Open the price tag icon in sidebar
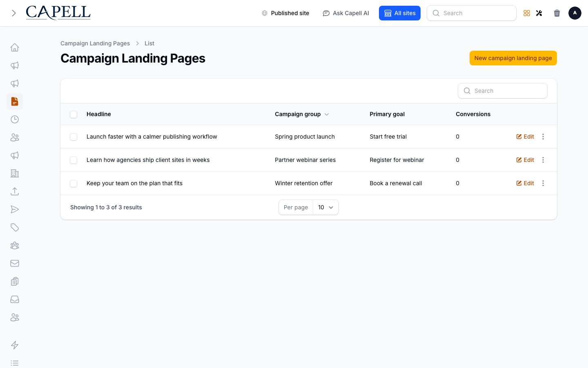This screenshot has width=588, height=368. click(x=15, y=227)
